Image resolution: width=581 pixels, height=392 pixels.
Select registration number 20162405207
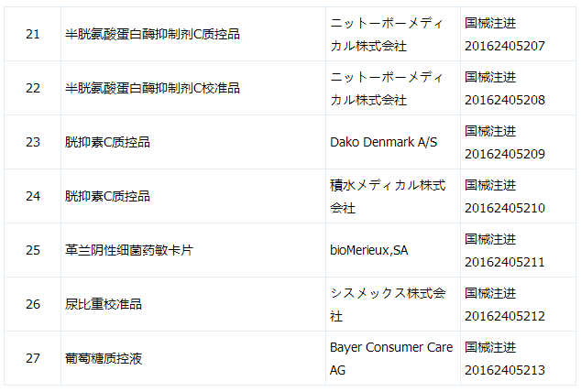(504, 45)
